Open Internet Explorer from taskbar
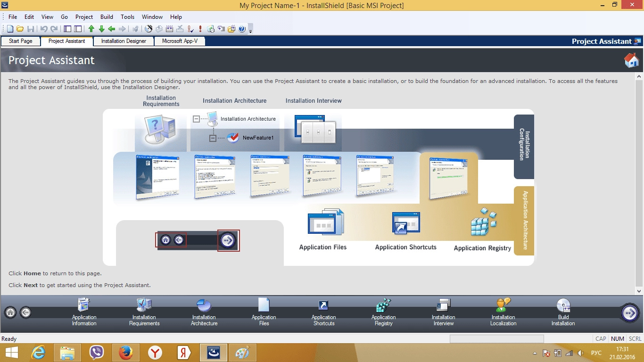 pos(38,353)
